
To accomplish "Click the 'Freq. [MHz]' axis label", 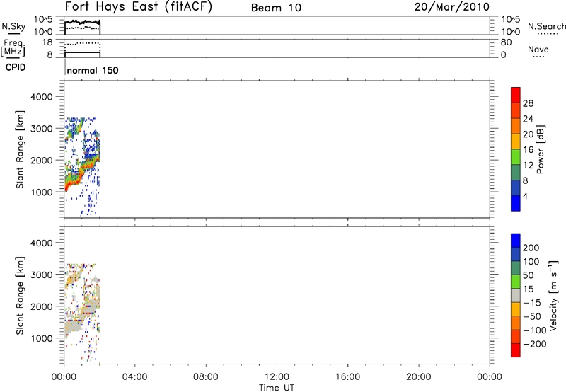I will click(13, 47).
